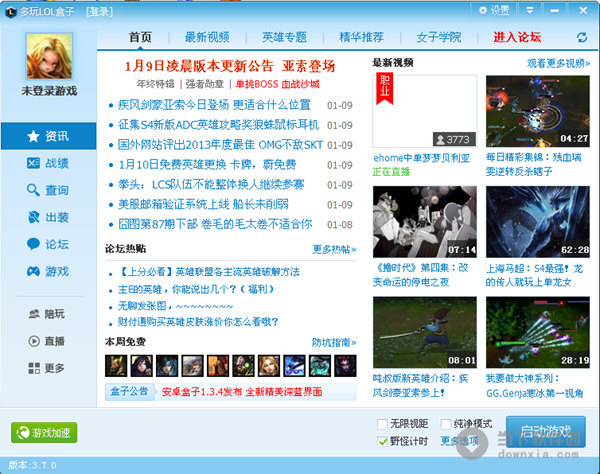Select the second free champion icon

142,366
